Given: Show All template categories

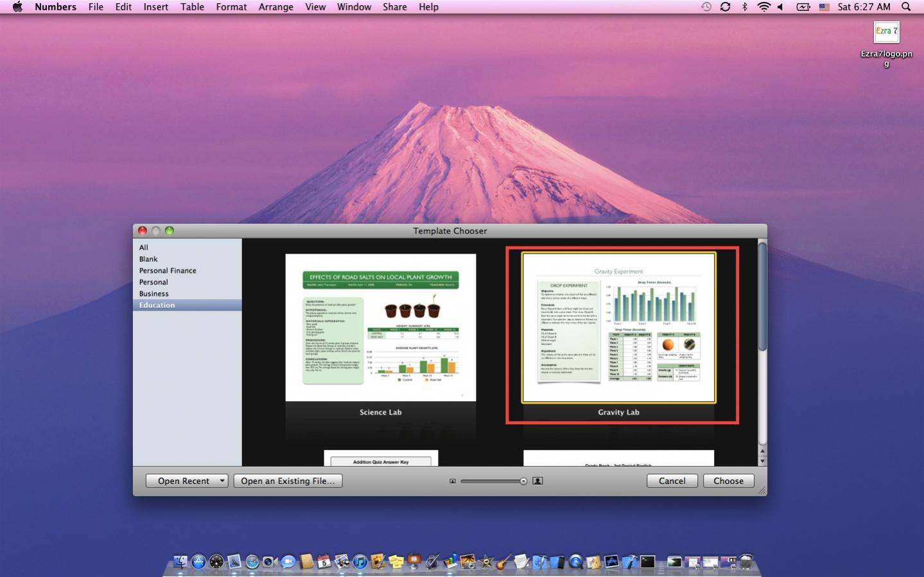Looking at the screenshot, I should point(187,248).
